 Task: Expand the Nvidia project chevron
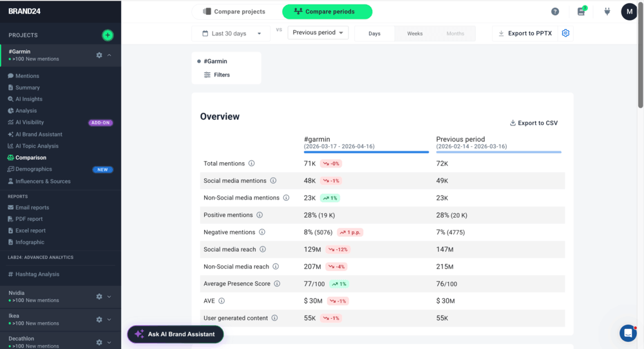point(109,297)
